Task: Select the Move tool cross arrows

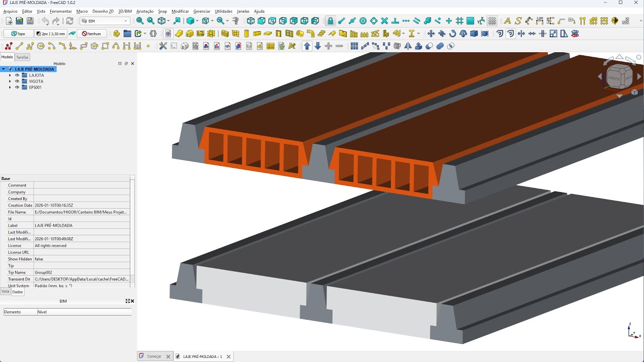Action: coord(431,34)
